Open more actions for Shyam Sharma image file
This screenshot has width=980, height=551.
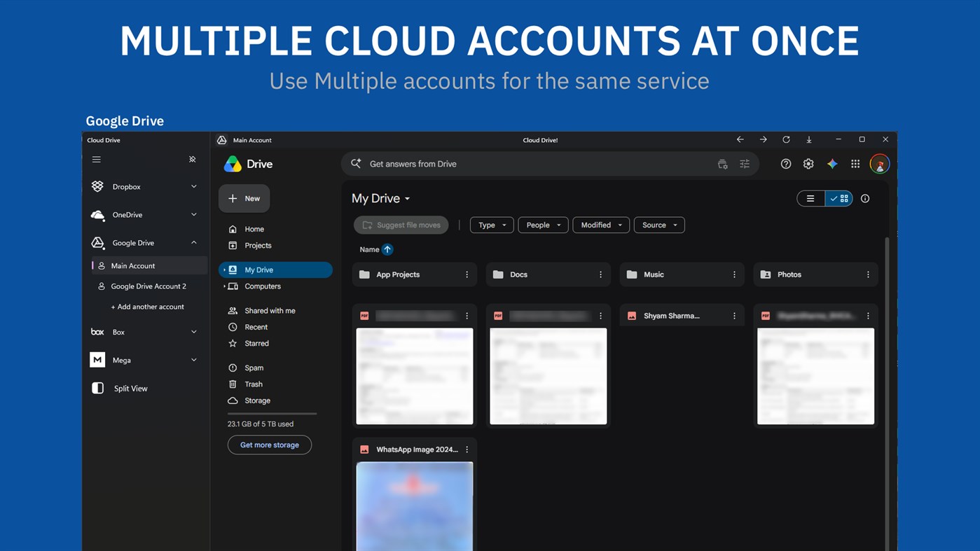pos(734,316)
